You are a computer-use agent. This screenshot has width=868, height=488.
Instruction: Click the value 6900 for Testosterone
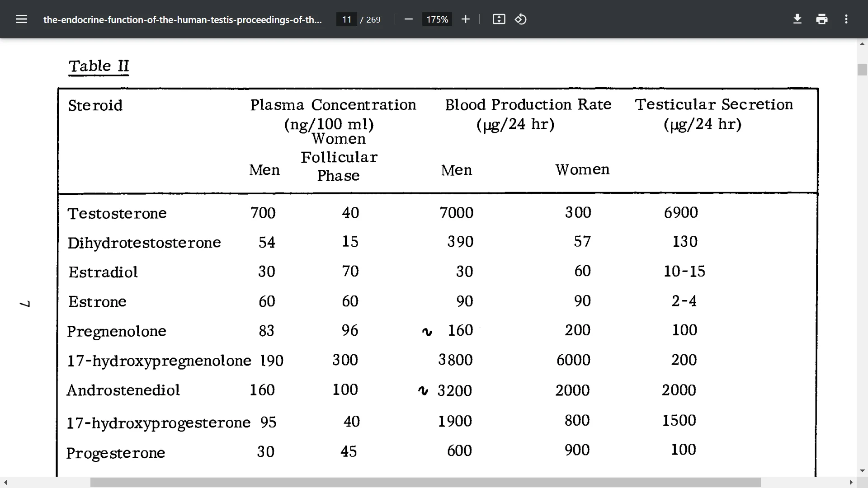pyautogui.click(x=681, y=212)
